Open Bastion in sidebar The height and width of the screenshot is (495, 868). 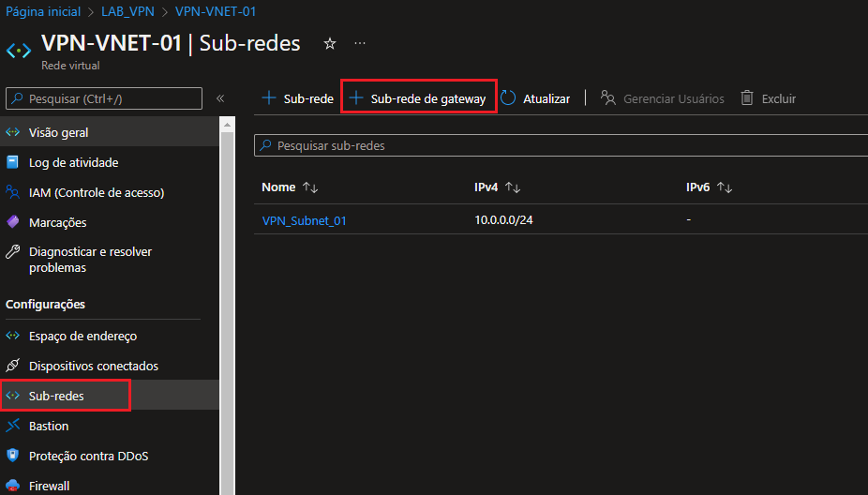tap(49, 426)
